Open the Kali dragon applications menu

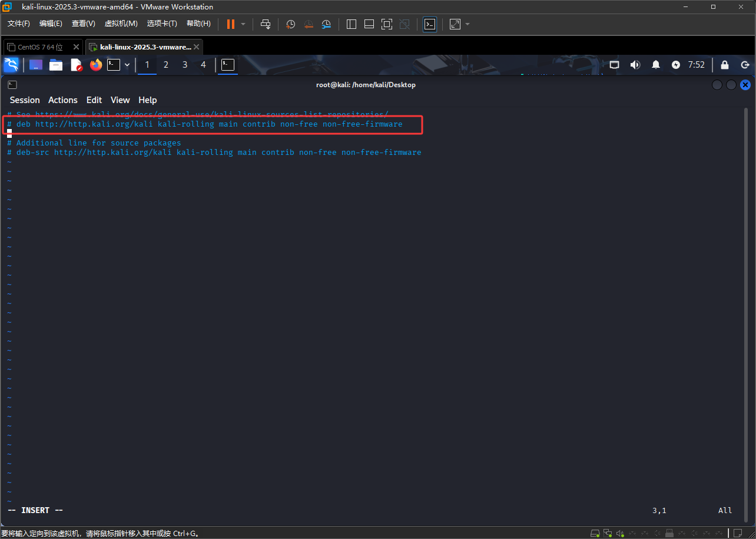(11, 65)
